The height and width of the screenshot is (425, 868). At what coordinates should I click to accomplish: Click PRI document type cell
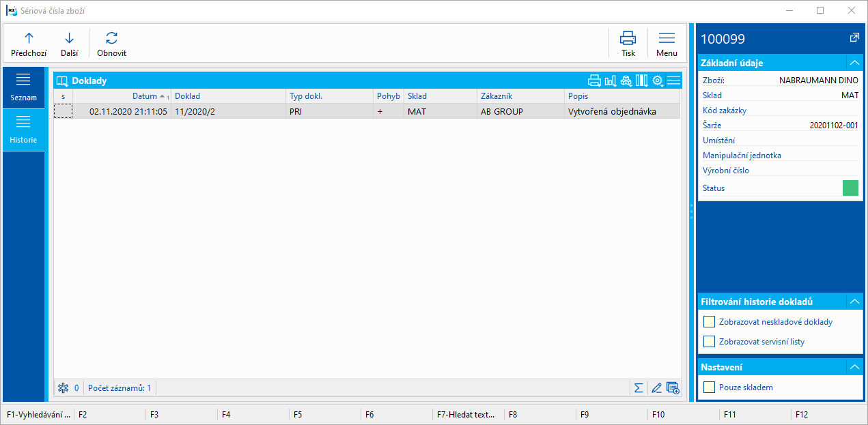(x=329, y=111)
